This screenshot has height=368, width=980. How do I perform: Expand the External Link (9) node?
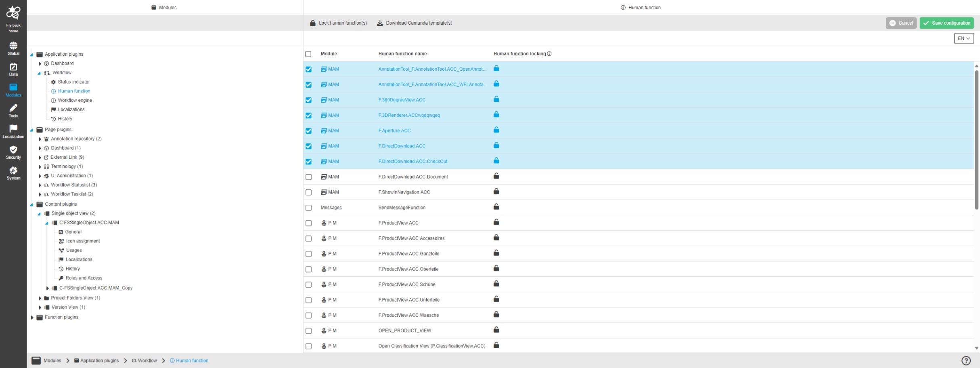[x=40, y=158]
